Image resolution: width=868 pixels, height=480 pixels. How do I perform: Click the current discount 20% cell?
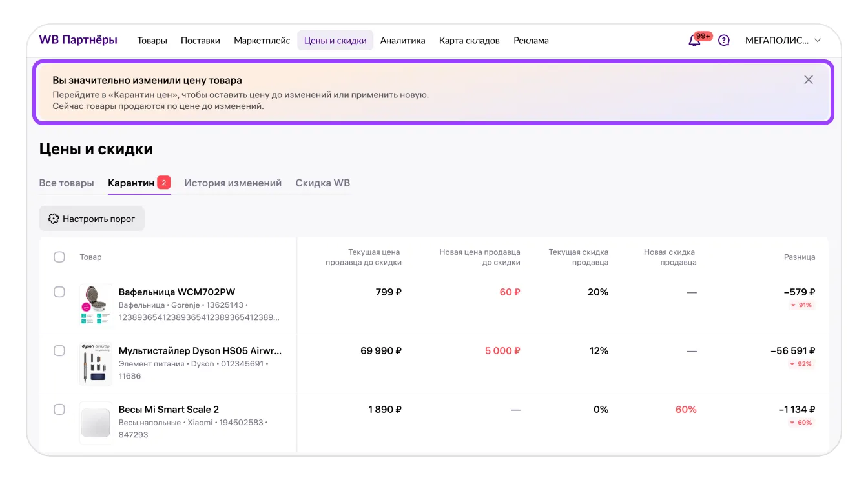598,292
